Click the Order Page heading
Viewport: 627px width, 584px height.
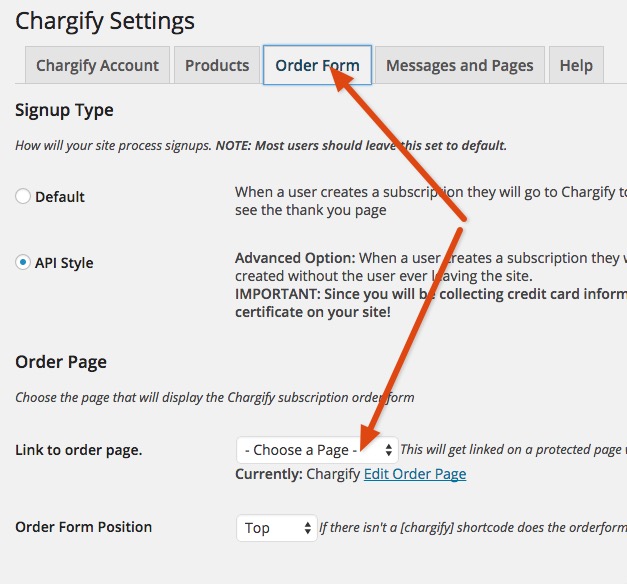61,362
